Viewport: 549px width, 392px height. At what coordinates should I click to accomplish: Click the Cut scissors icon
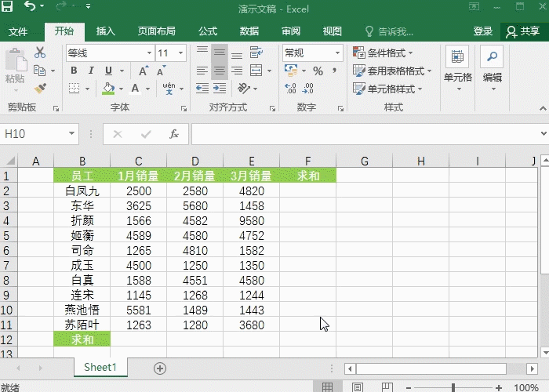(x=40, y=53)
